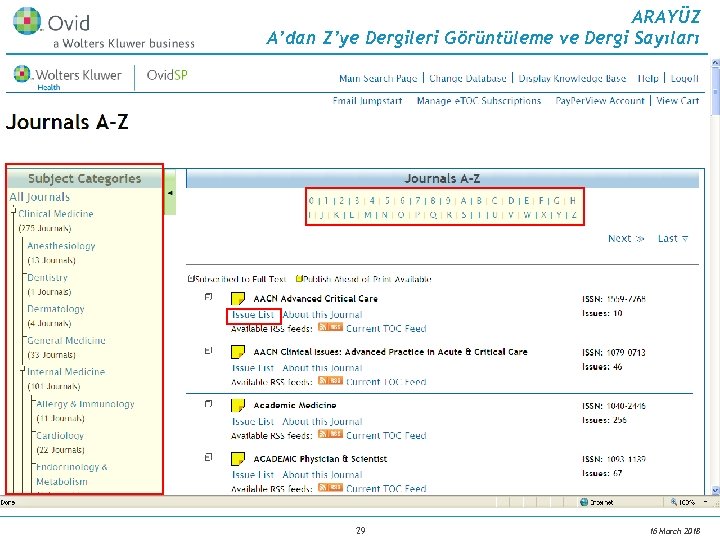Image resolution: width=720 pixels, height=540 pixels.
Task: Open the zoom level control in status bar
Action: coord(688,502)
